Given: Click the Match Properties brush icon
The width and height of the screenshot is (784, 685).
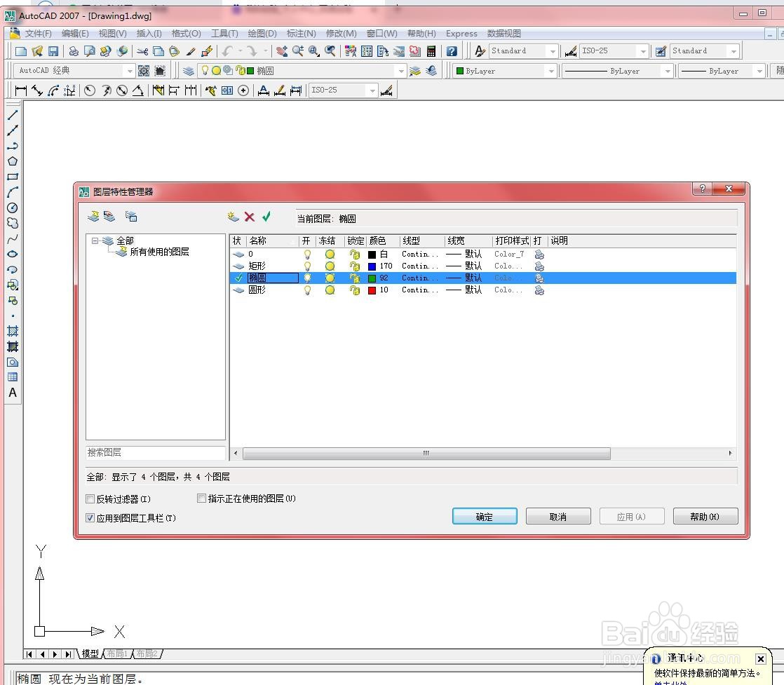Looking at the screenshot, I should 191,51.
